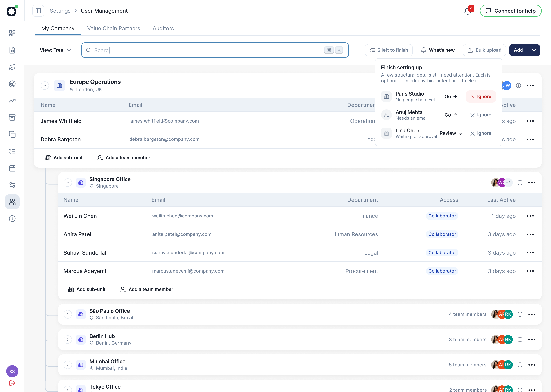The height and width of the screenshot is (392, 551).
Task: Click the checklist tasks icon in sidebar
Action: pos(12,151)
